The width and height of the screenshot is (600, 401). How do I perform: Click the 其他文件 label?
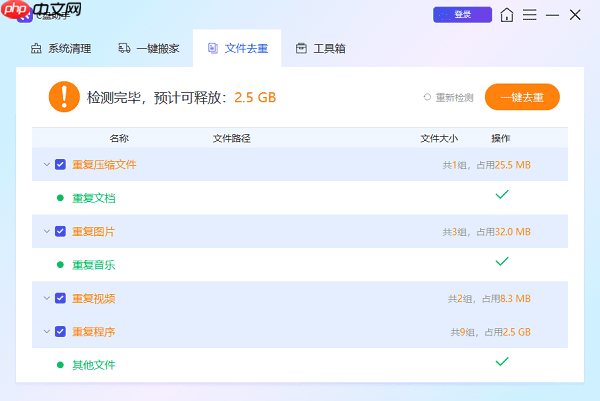coord(94,365)
